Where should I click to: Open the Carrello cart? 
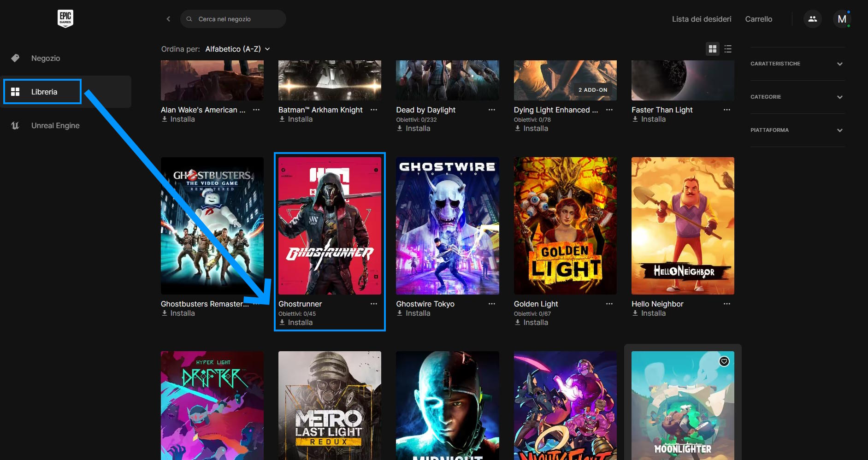758,19
